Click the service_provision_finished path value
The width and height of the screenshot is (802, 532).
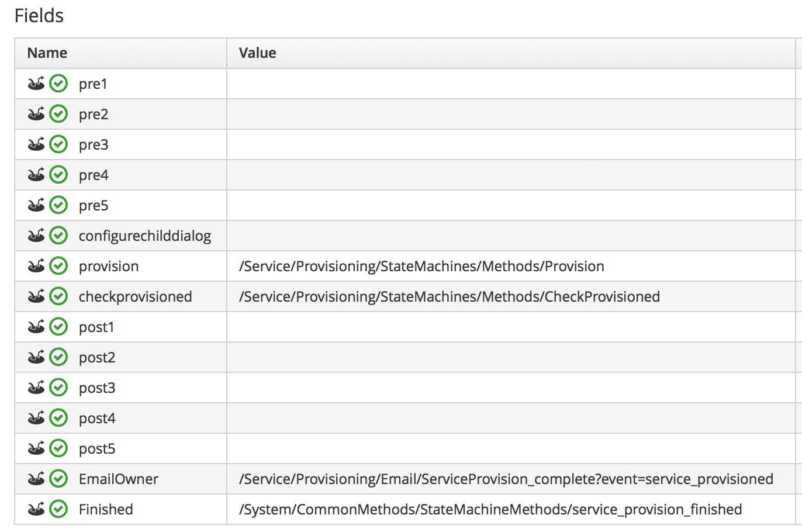coord(490,510)
